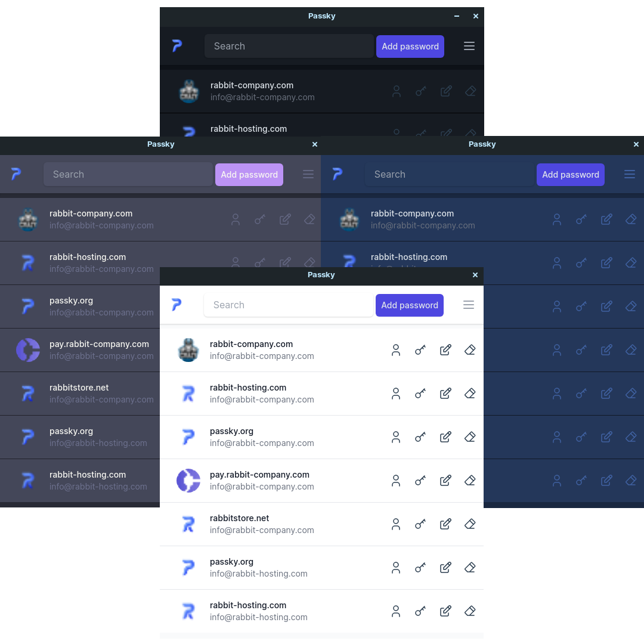This screenshot has width=644, height=644.
Task: Click the Passky logo in the header
Action: click(177, 305)
